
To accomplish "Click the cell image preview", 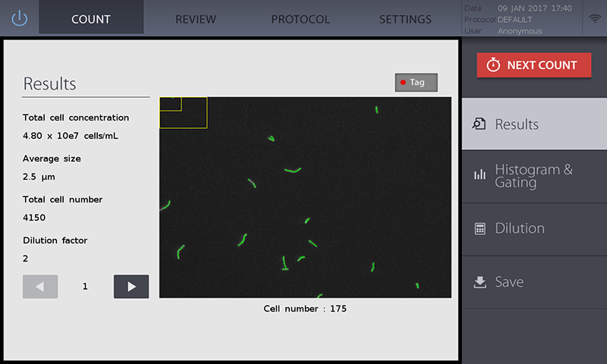I will (305, 197).
